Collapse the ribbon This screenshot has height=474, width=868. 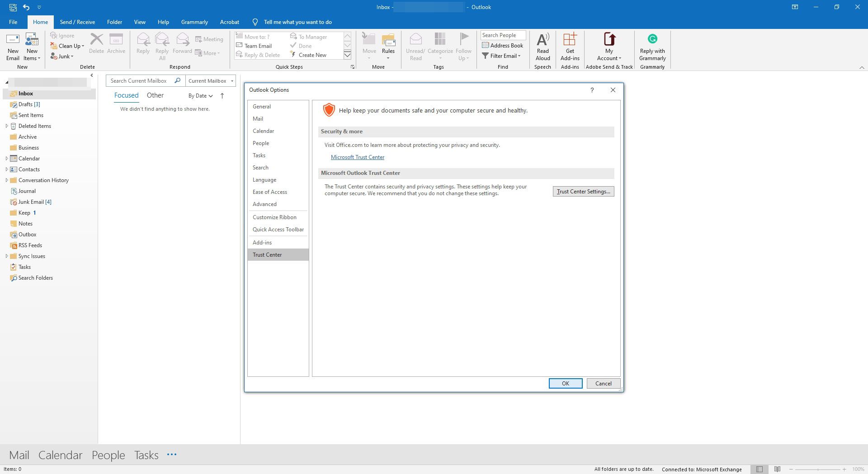pos(862,67)
